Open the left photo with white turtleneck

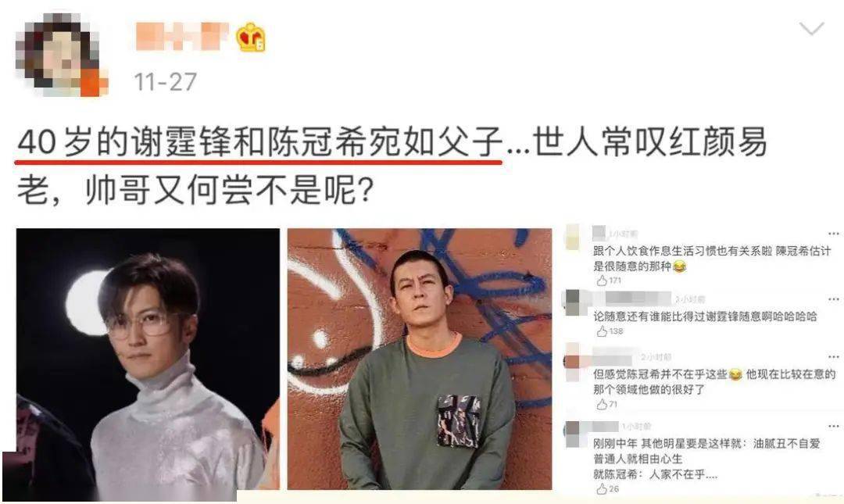click(x=148, y=359)
